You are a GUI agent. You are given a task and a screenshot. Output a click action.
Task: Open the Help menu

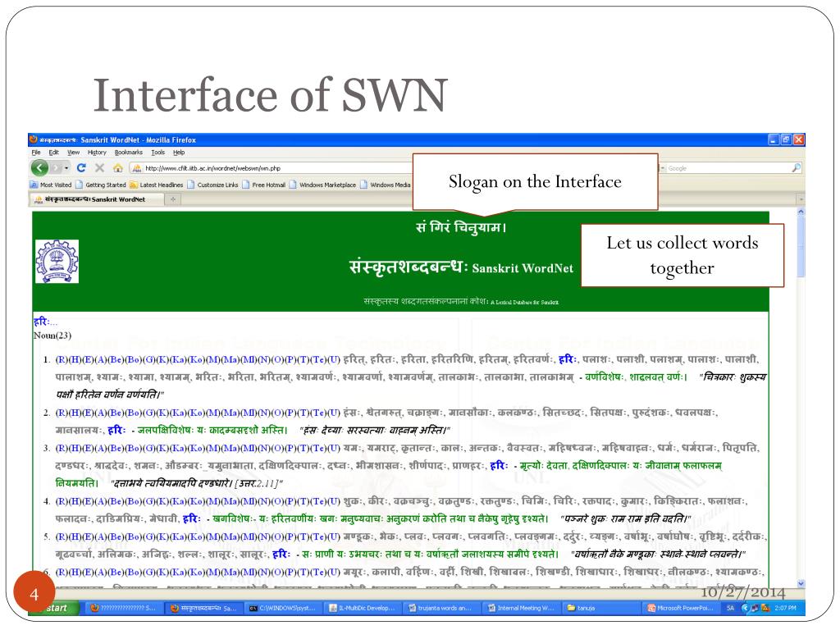(179, 153)
